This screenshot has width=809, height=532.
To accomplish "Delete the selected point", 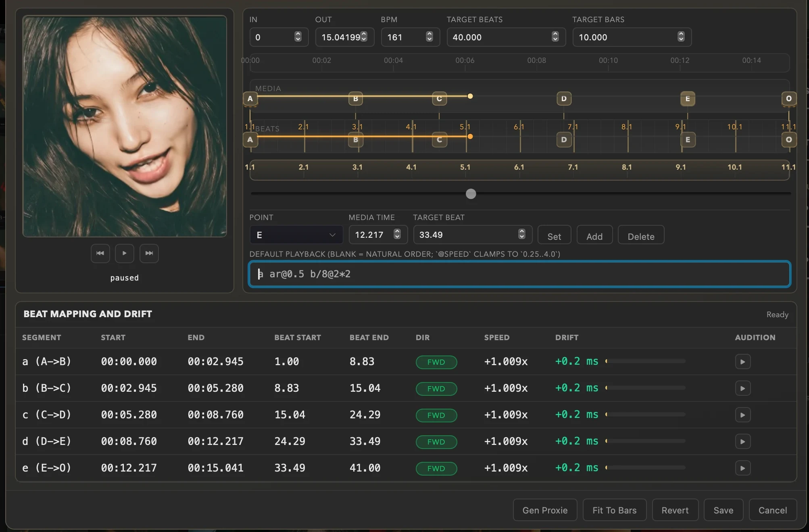I will point(641,235).
